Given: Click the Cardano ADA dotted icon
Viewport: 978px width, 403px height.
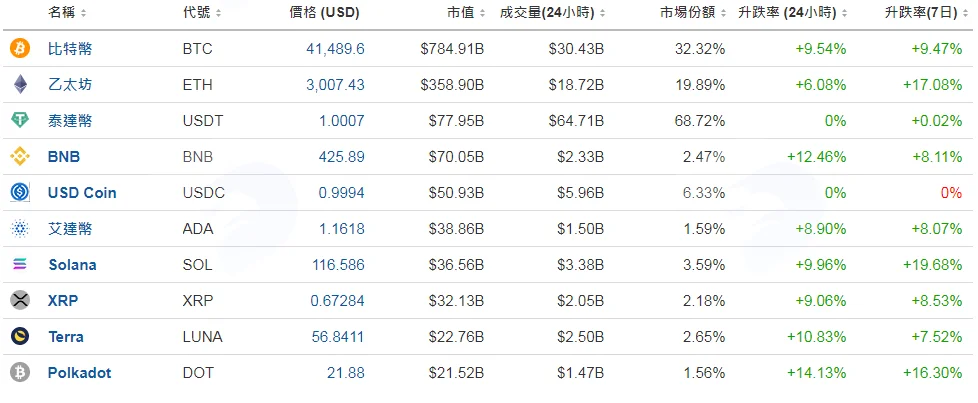Looking at the screenshot, I should pyautogui.click(x=20, y=229).
